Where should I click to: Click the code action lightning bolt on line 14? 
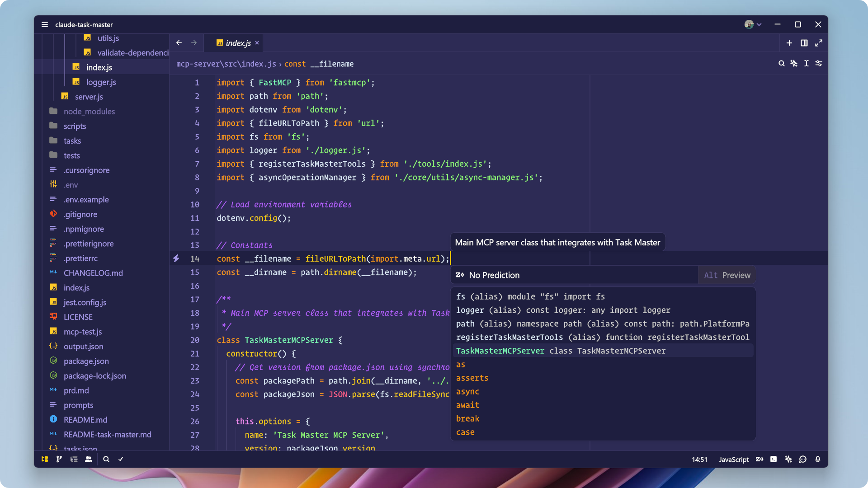click(176, 258)
